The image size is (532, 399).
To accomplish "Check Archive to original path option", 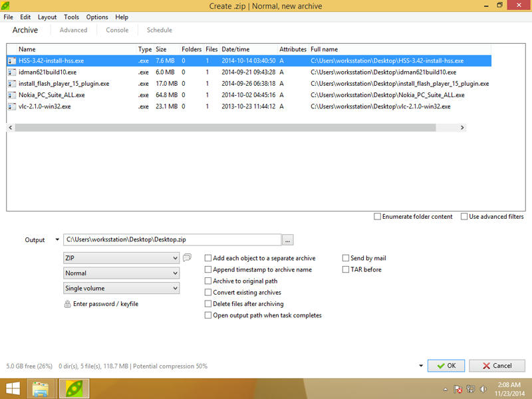I will coord(208,281).
